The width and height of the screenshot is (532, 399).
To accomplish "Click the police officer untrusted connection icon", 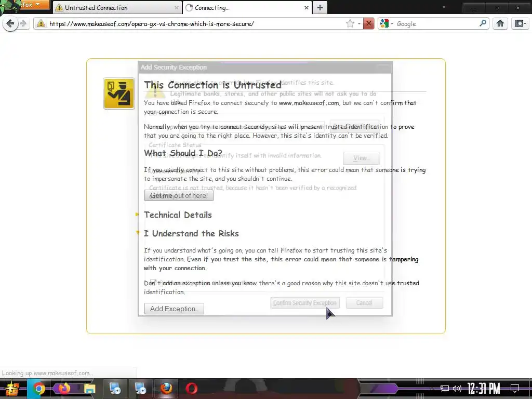I will pyautogui.click(x=119, y=94).
